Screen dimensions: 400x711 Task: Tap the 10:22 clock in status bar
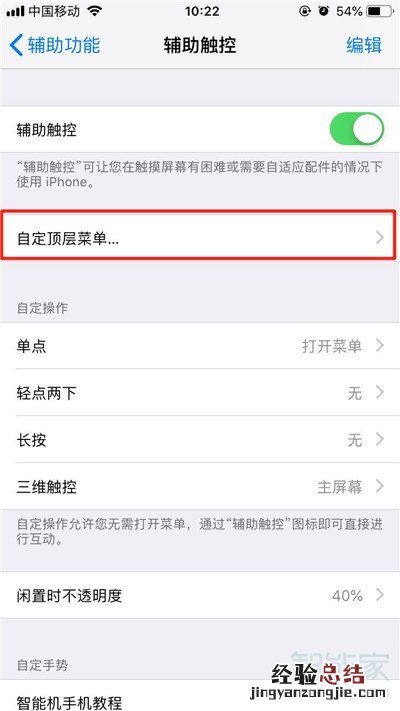point(201,11)
